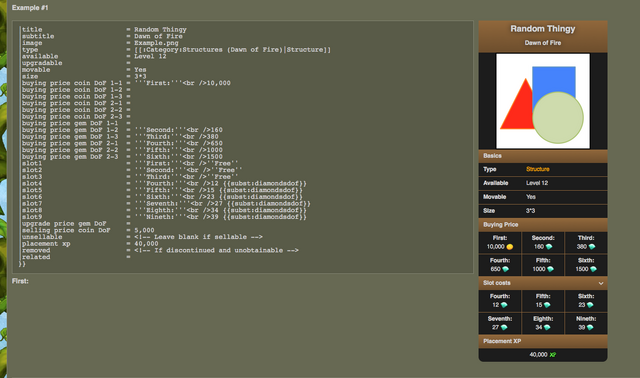Viewport: 640px width, 378px height.
Task: Click the Size value 3*3 in the infobox
Action: pyautogui.click(x=530, y=211)
